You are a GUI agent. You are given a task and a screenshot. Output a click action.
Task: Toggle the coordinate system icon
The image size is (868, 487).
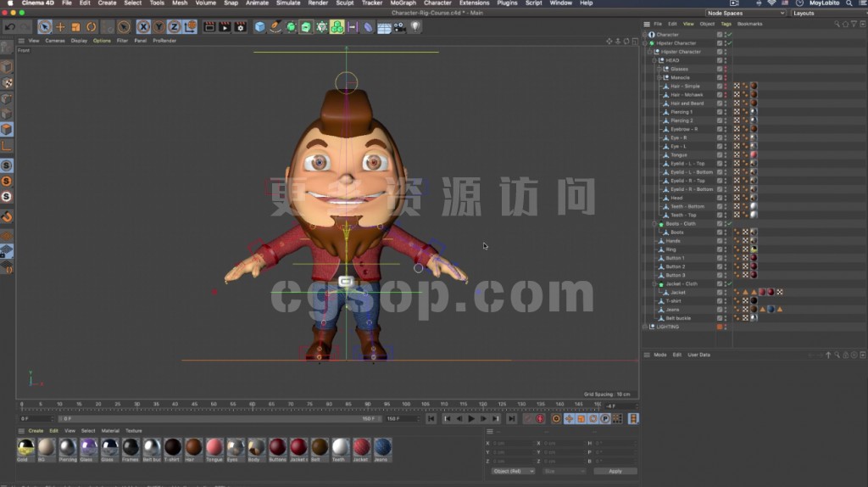point(191,26)
